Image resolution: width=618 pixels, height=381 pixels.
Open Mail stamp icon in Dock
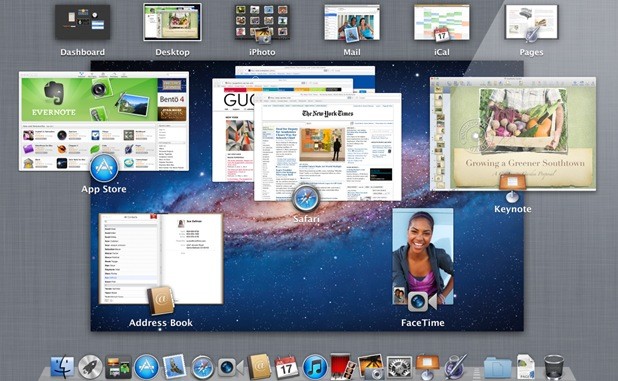click(175, 366)
